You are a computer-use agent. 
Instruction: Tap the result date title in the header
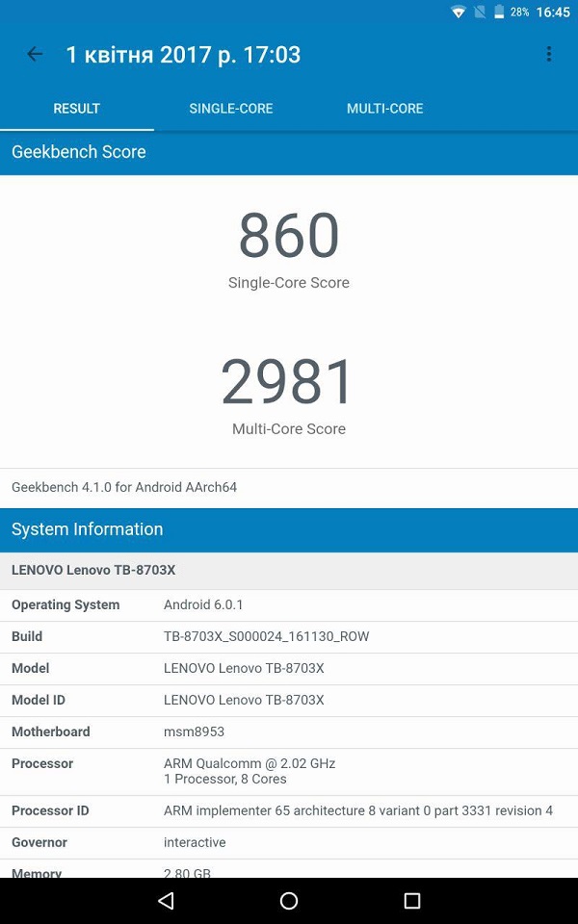pos(183,55)
